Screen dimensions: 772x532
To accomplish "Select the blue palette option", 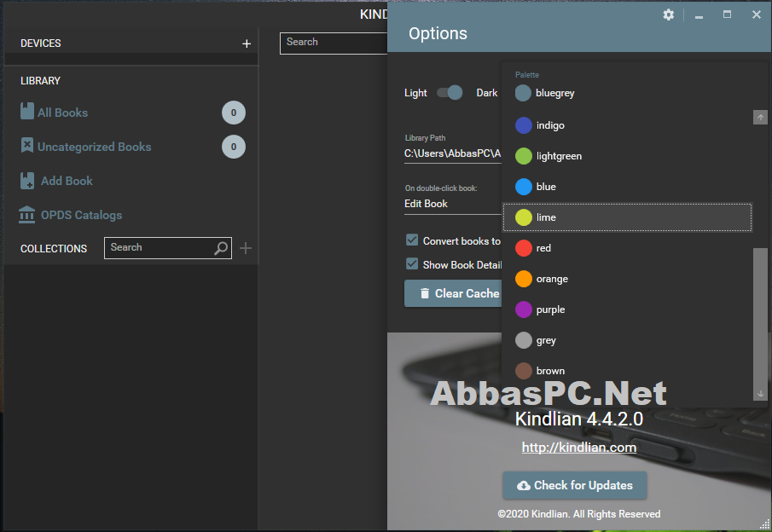I will (627, 187).
